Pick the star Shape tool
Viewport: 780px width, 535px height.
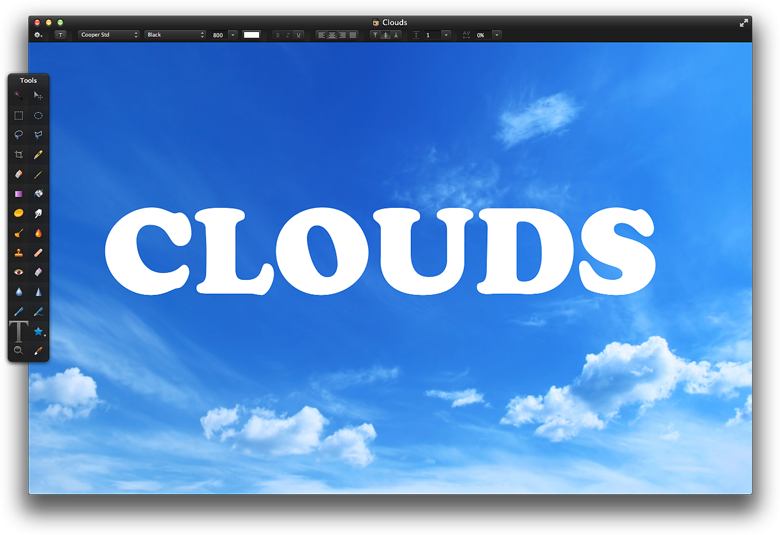pyautogui.click(x=38, y=331)
